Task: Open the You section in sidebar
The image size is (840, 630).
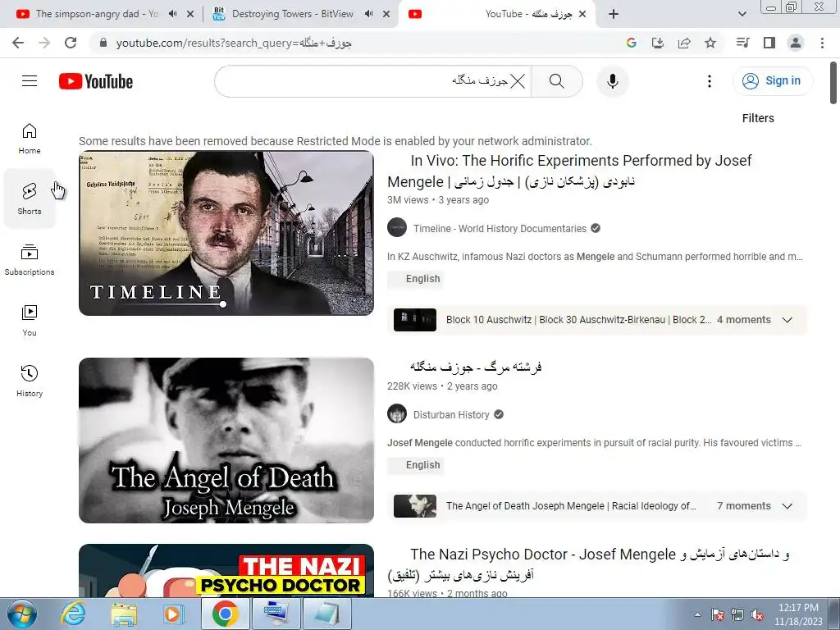Action: click(x=30, y=321)
